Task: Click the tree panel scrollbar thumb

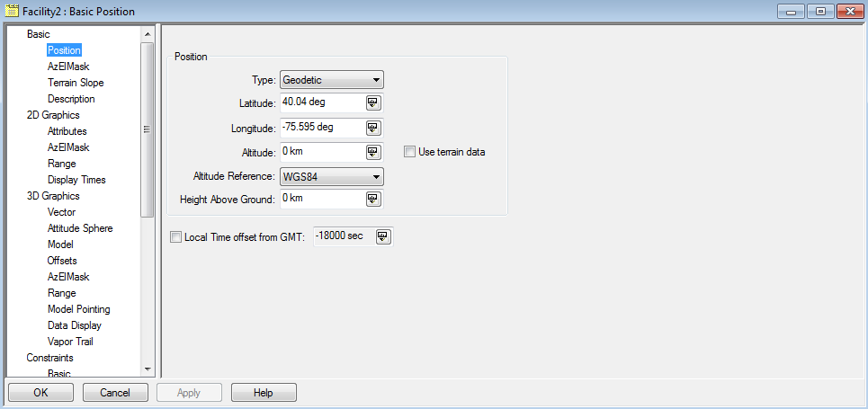Action: pos(148,129)
